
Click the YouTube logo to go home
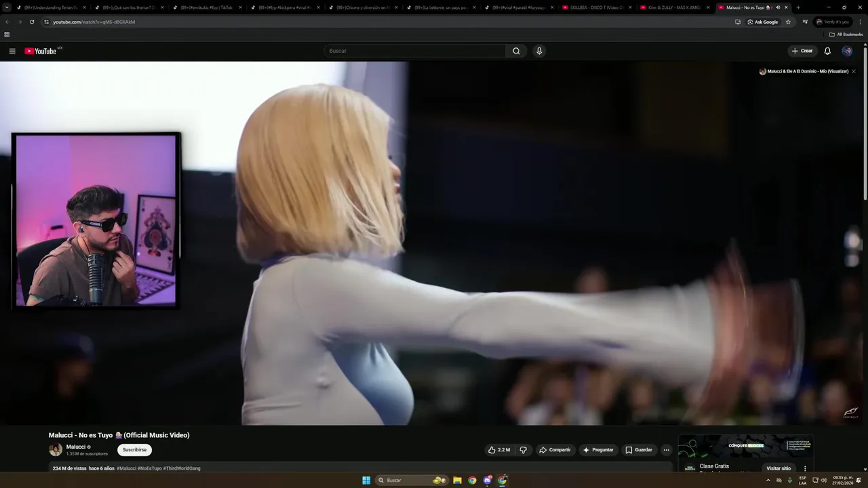coord(42,51)
